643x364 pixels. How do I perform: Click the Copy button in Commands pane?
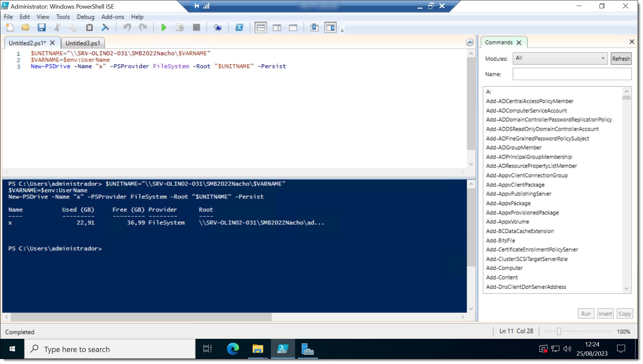tap(624, 314)
